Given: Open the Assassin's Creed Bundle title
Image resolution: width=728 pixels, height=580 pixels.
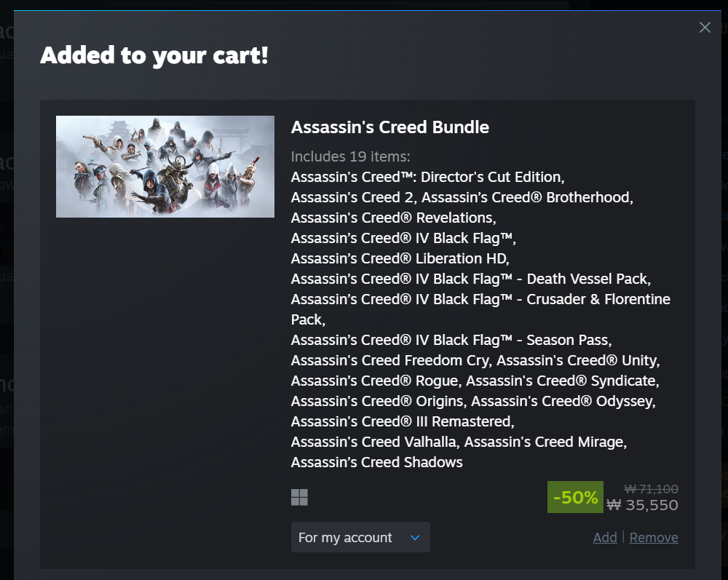Looking at the screenshot, I should 389,127.
